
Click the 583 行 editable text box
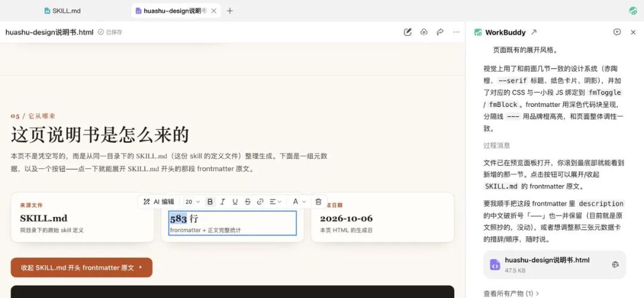pos(233,223)
